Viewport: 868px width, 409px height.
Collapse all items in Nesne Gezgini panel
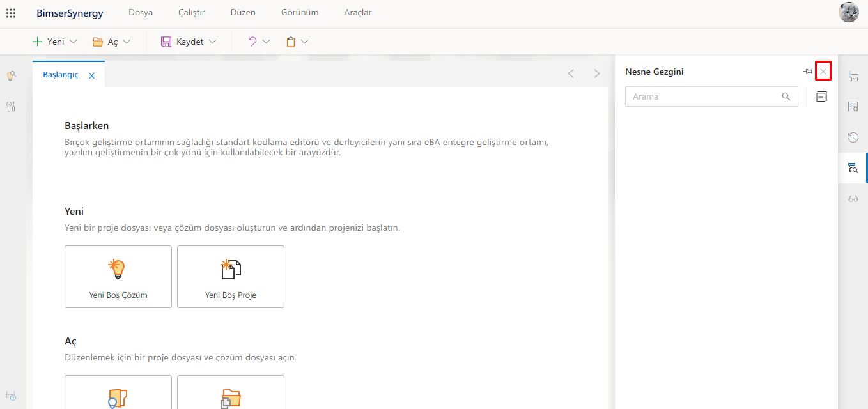click(821, 97)
